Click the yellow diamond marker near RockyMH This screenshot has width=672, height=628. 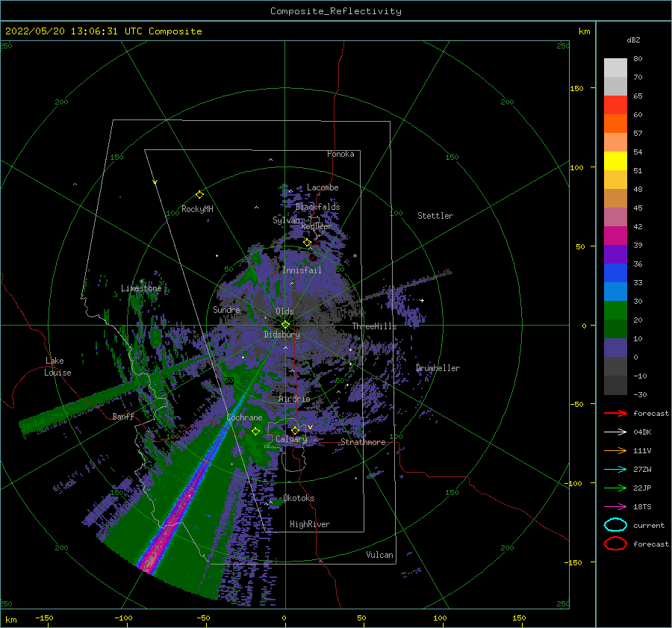click(199, 195)
